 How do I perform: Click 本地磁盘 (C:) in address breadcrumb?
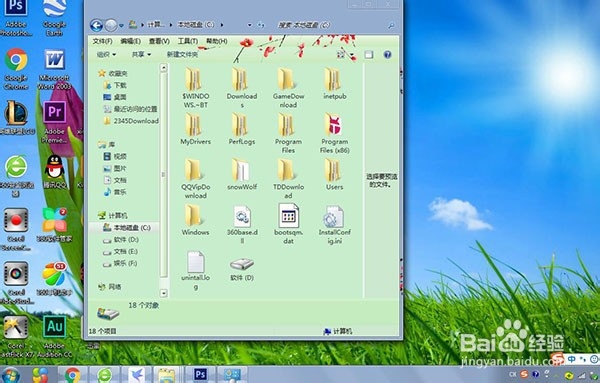pos(196,25)
